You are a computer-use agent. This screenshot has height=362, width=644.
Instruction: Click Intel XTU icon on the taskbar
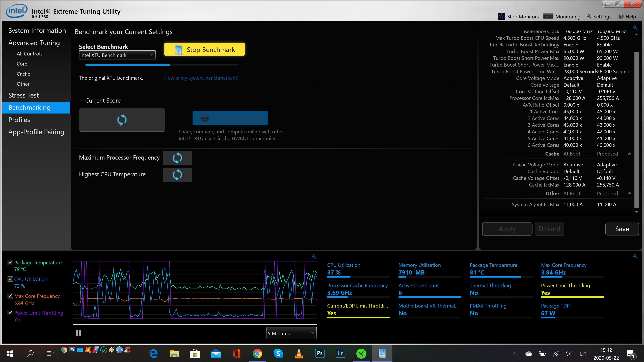click(382, 353)
